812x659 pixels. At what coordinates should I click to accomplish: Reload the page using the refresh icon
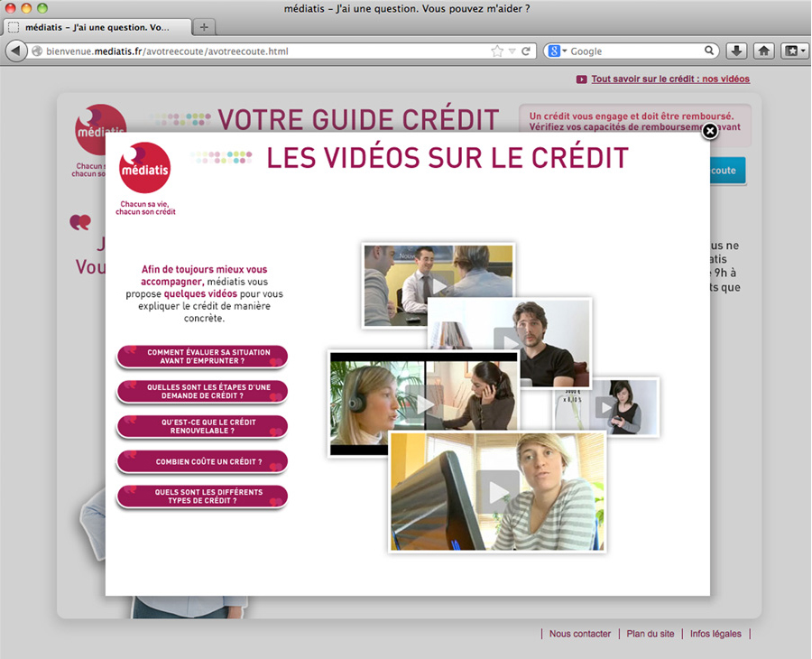pyautogui.click(x=525, y=51)
